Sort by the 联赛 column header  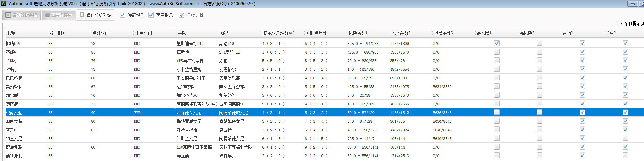(11, 33)
